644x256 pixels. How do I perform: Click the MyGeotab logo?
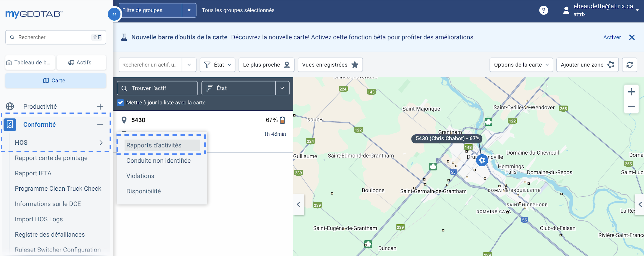[34, 14]
